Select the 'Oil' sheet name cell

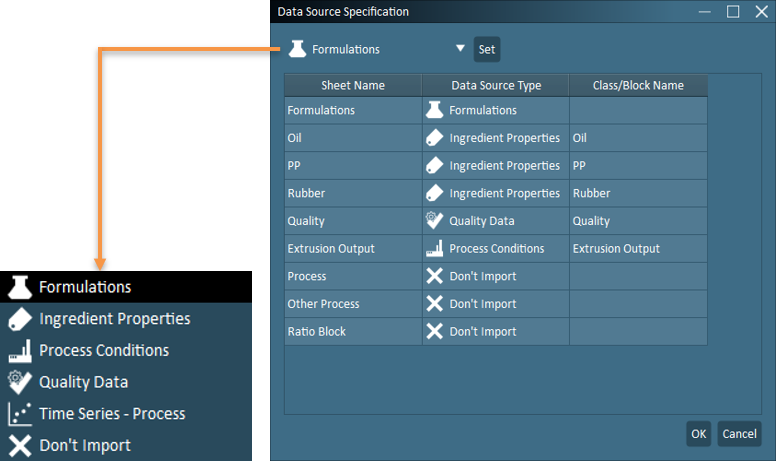353,138
